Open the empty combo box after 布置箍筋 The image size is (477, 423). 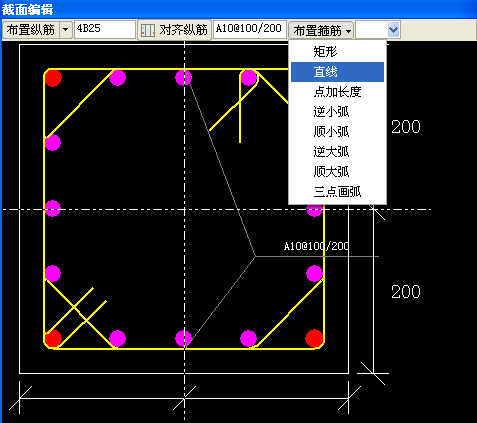point(378,30)
